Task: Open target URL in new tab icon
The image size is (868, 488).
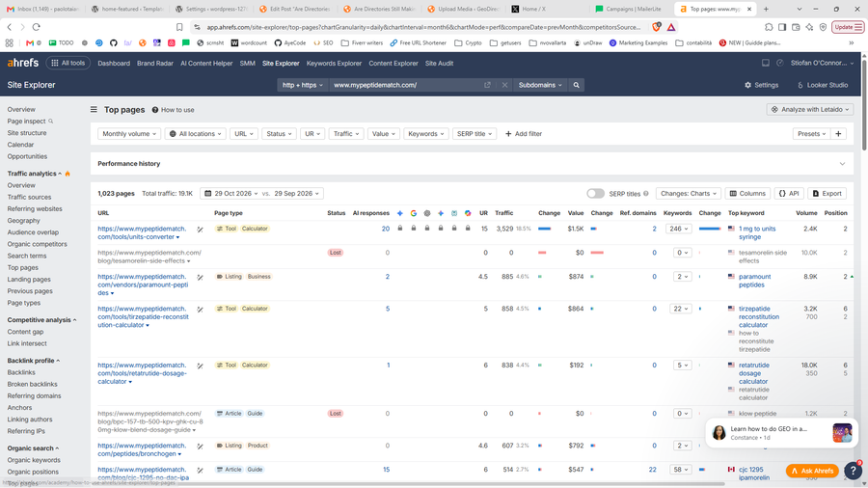Action: tap(487, 85)
